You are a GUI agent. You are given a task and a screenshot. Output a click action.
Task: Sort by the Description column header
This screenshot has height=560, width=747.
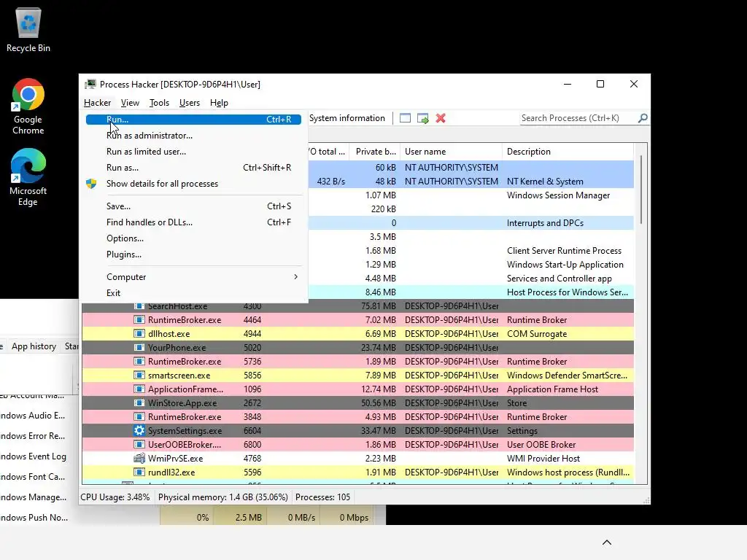click(568, 152)
